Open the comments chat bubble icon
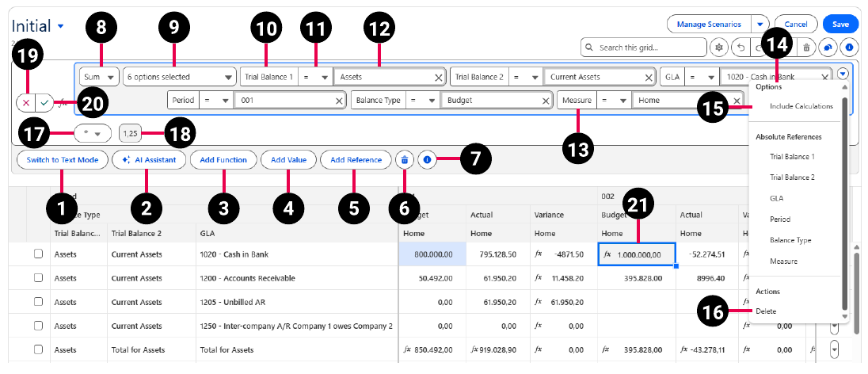Viewport: 868px width, 374px height. tap(828, 48)
